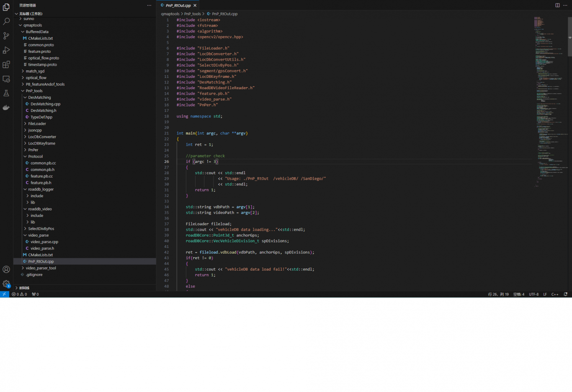The image size is (572, 392).
Task: Open the Extensions view
Action: coord(6,64)
